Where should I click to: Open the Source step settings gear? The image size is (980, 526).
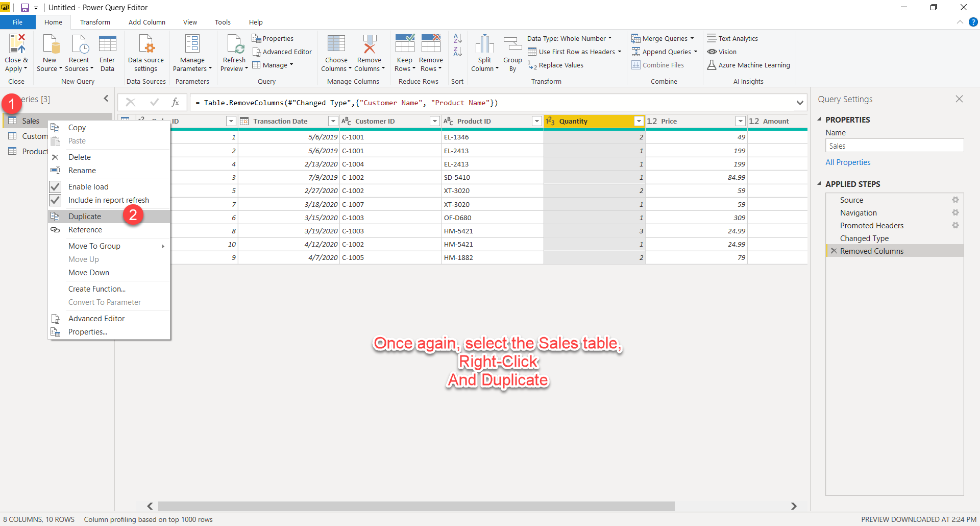pos(955,200)
